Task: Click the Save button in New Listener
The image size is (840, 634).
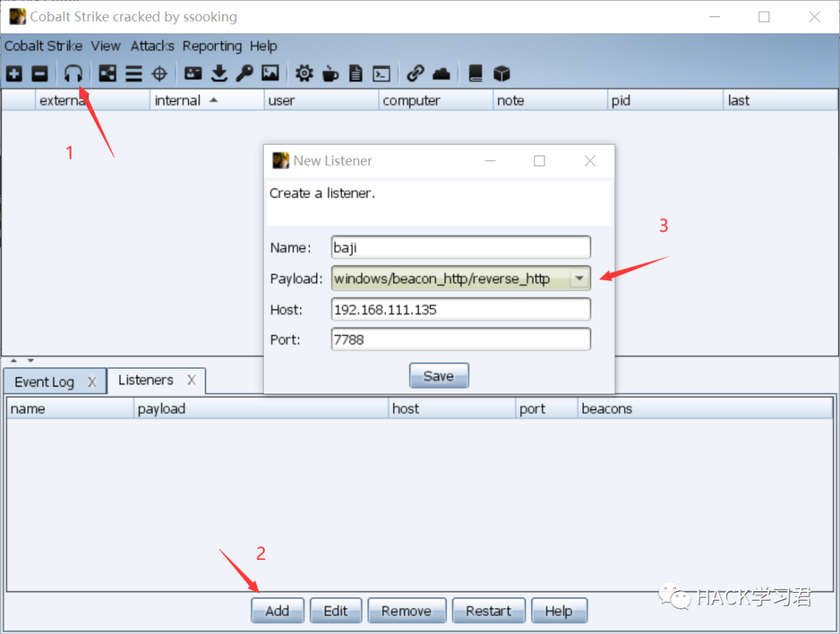Action: point(439,376)
